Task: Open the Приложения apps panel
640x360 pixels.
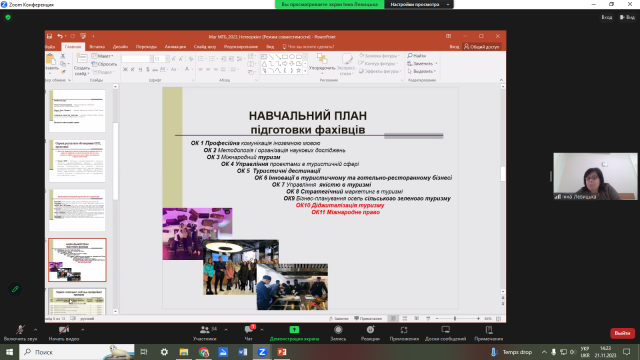Action: pyautogui.click(x=404, y=333)
